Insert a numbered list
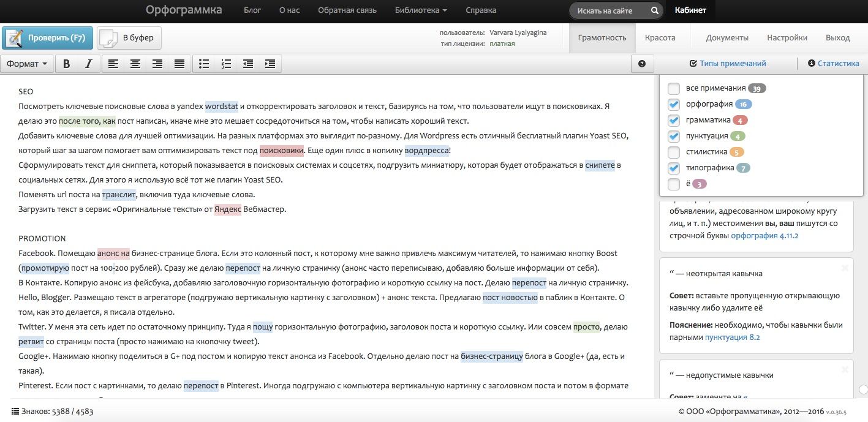 226,64
